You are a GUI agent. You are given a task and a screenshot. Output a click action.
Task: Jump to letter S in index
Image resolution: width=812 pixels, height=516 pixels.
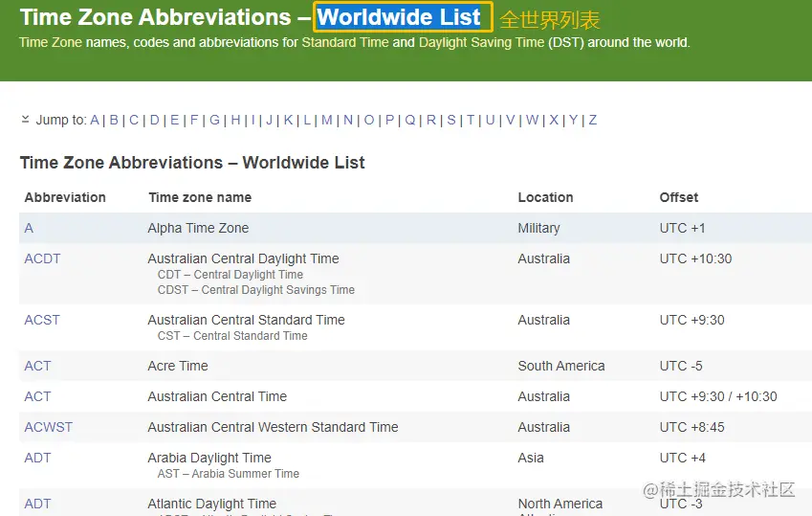point(451,121)
